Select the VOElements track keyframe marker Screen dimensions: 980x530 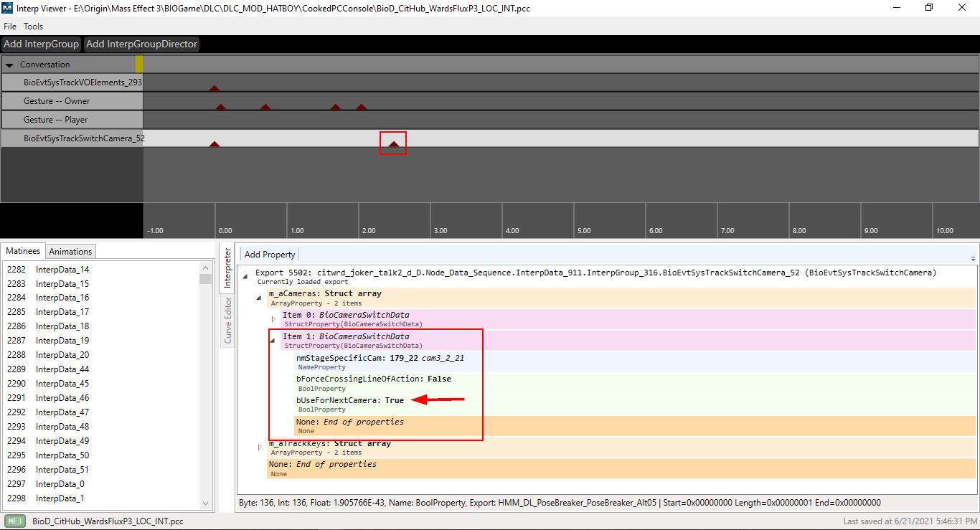coord(214,87)
